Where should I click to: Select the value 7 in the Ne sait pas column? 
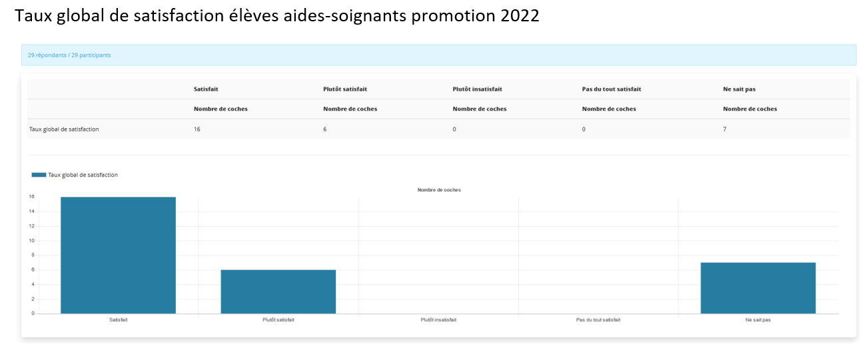click(725, 129)
